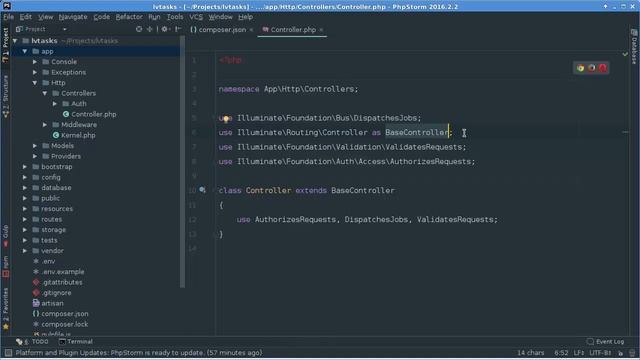Click the UTF-8 encoding selector
This screenshot has height=360, width=640.
point(600,353)
